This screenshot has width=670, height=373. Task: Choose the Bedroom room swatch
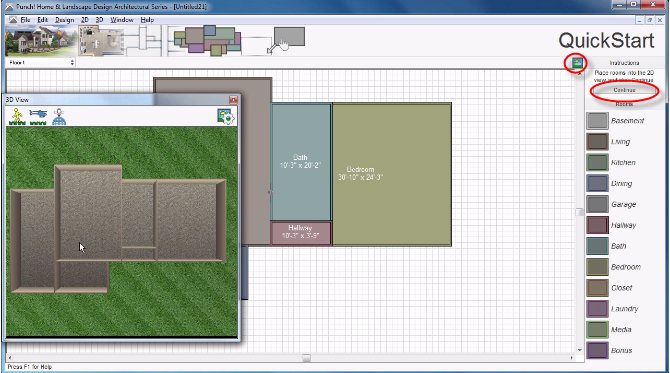coord(597,267)
